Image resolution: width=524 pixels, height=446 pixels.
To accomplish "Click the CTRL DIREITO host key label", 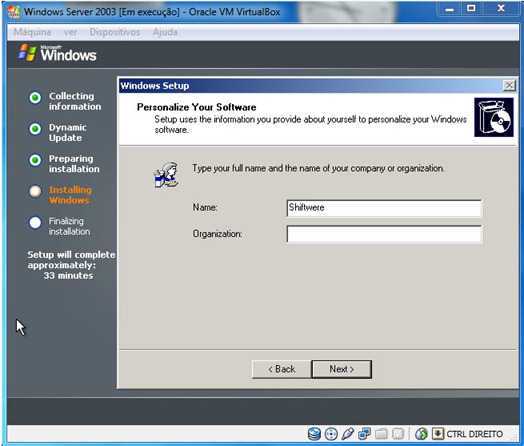I will (x=475, y=434).
